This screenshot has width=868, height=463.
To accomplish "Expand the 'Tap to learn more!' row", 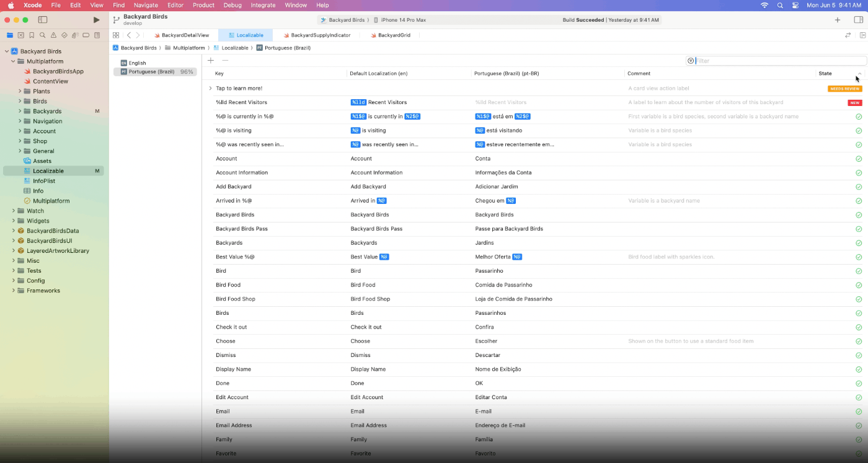I will click(211, 88).
